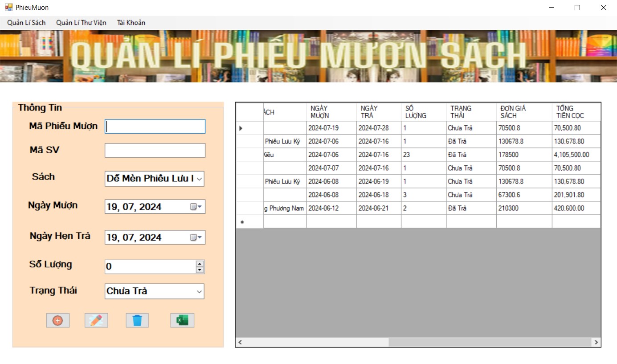617x364 pixels.
Task: Sort by ĐƠN GIÁ SÁCH column header
Action: point(524,112)
